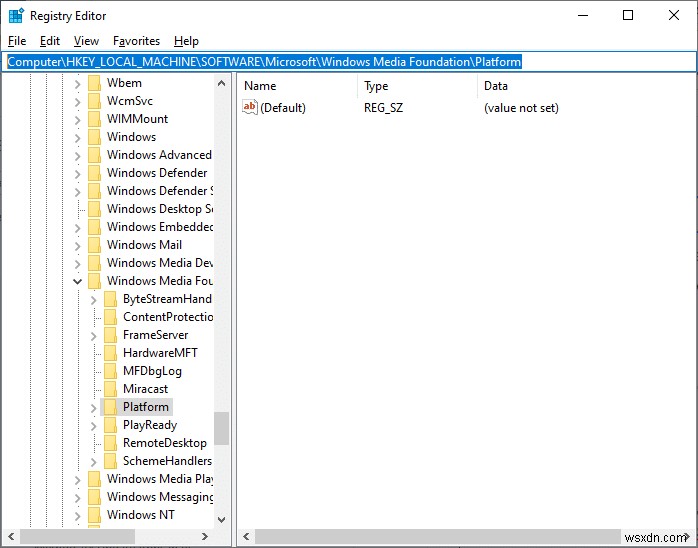Expand the Windows NT key
This screenshot has width=698, height=548.
point(77,516)
